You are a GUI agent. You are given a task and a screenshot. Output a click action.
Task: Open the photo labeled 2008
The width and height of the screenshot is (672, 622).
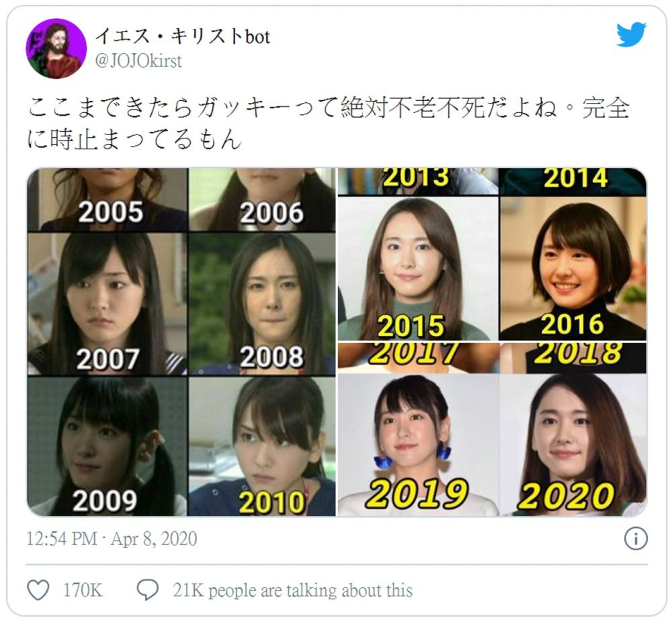(x=262, y=304)
